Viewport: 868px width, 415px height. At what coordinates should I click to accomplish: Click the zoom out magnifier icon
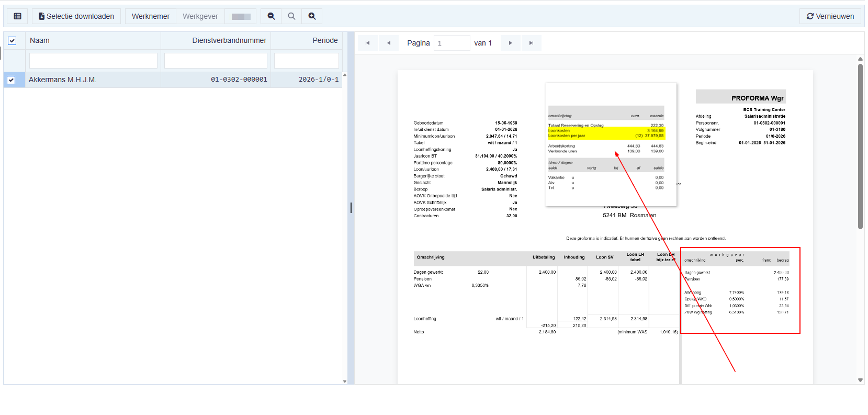tap(271, 16)
